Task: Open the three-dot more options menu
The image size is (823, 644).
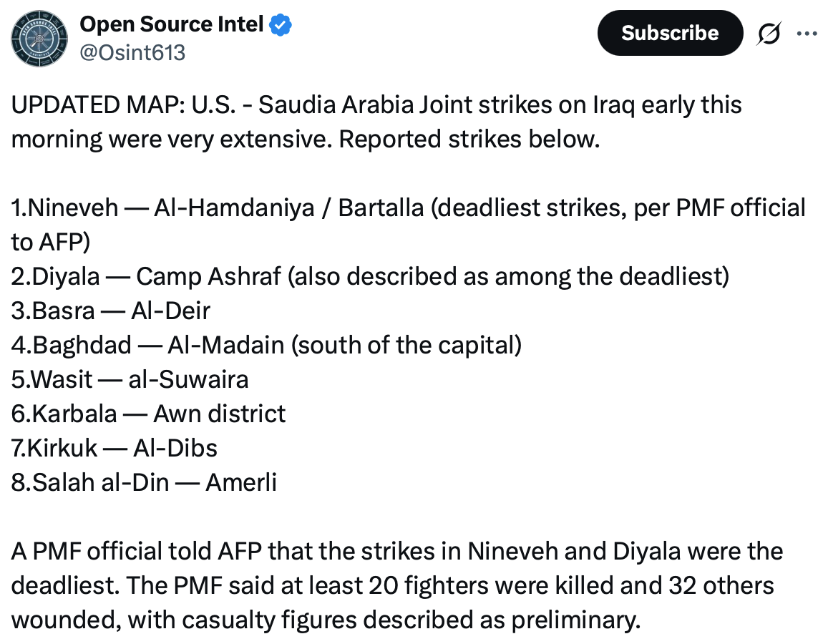Action: tap(807, 33)
